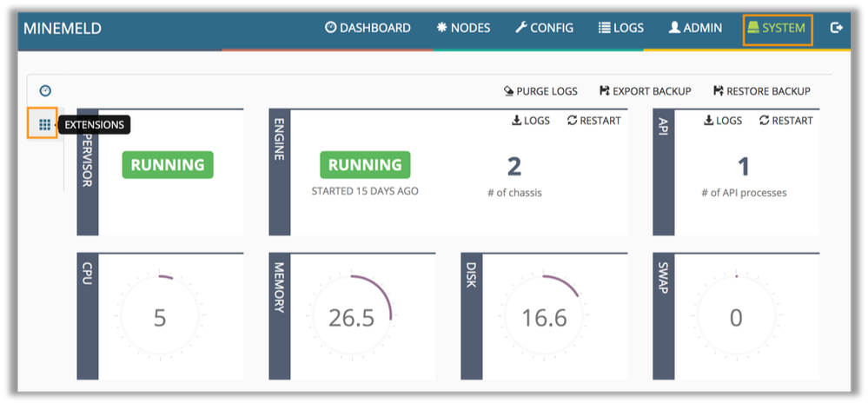Image resolution: width=868 pixels, height=403 pixels.
Task: Open the Dashboard tab
Action: [368, 28]
